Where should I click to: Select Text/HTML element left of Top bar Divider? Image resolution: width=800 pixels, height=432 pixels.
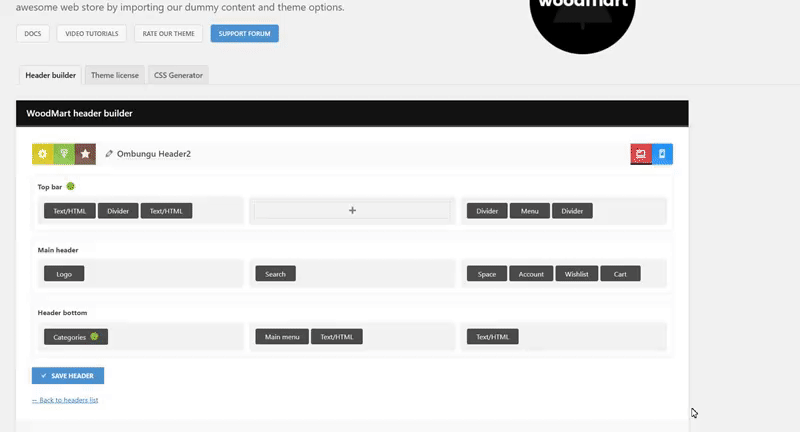tap(69, 211)
